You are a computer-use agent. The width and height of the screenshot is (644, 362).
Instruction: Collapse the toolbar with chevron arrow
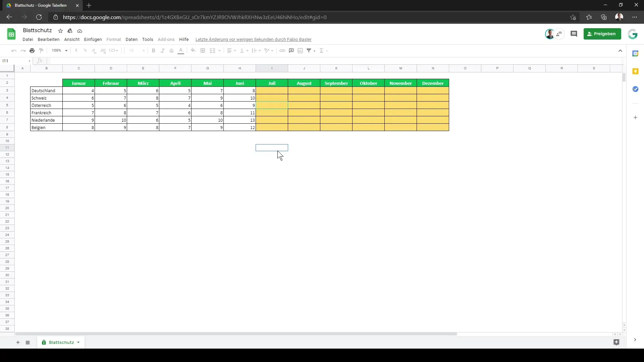point(620,51)
